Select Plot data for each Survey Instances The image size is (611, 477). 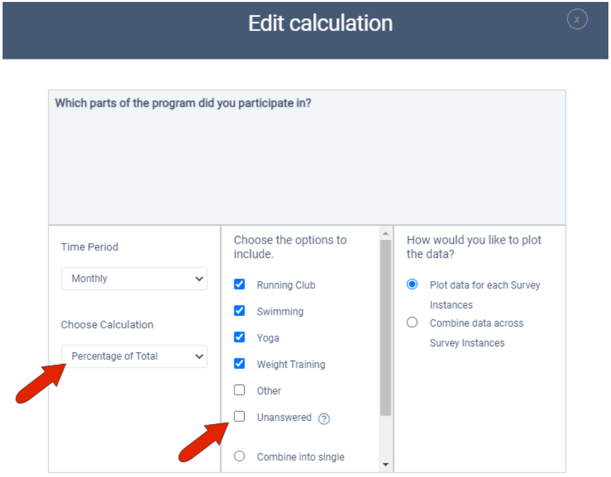tap(412, 285)
